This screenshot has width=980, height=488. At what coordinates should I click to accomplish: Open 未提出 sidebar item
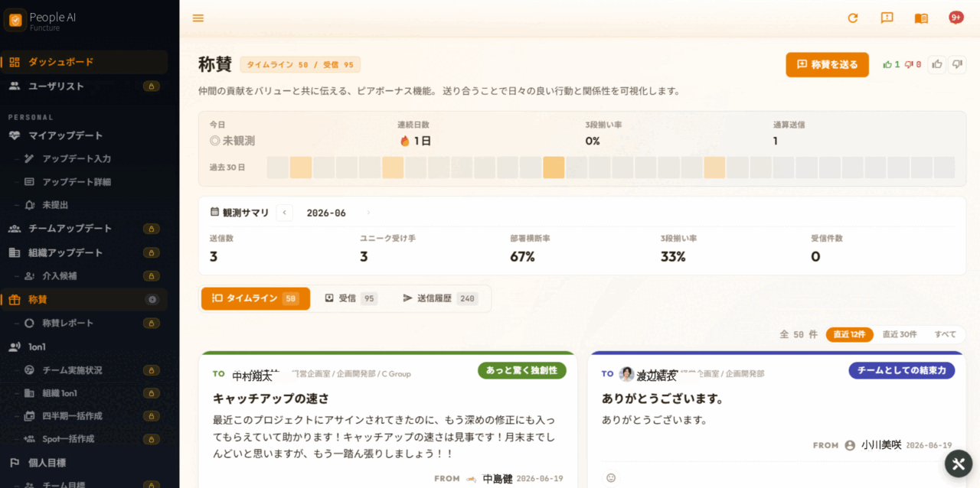pos(84,205)
